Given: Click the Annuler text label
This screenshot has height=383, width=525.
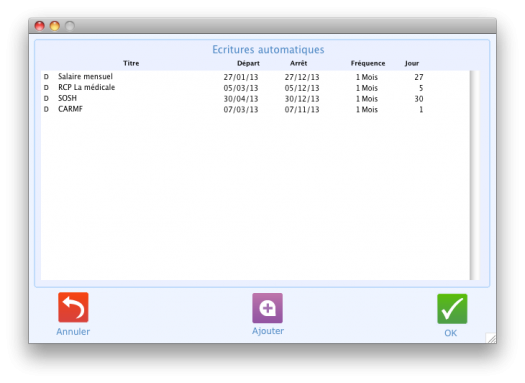Looking at the screenshot, I should (73, 331).
